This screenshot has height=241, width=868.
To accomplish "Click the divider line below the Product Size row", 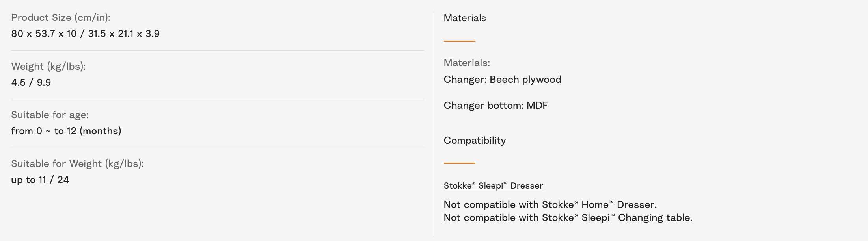I will coord(217,50).
